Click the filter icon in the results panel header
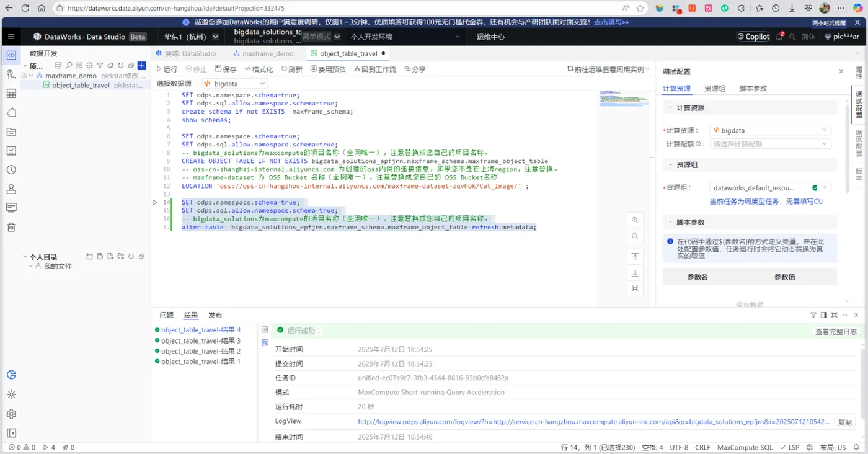The height and width of the screenshot is (454, 868). pyautogui.click(x=813, y=315)
